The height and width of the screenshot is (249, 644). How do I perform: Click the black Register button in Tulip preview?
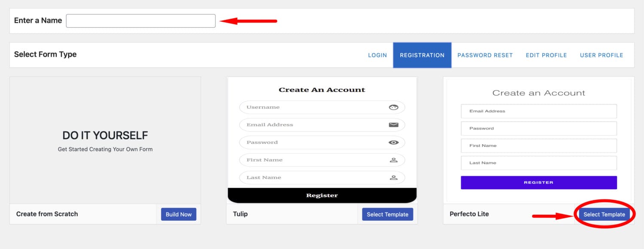(322, 195)
